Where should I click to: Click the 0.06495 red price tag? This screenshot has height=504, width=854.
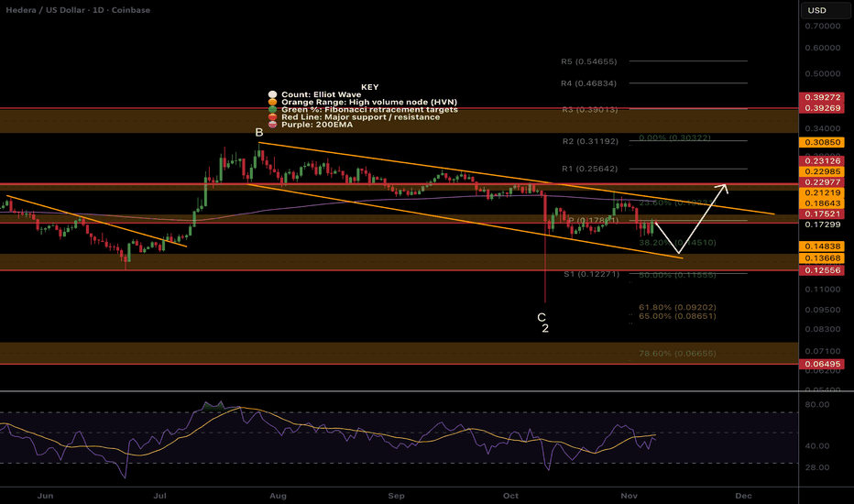tap(826, 364)
